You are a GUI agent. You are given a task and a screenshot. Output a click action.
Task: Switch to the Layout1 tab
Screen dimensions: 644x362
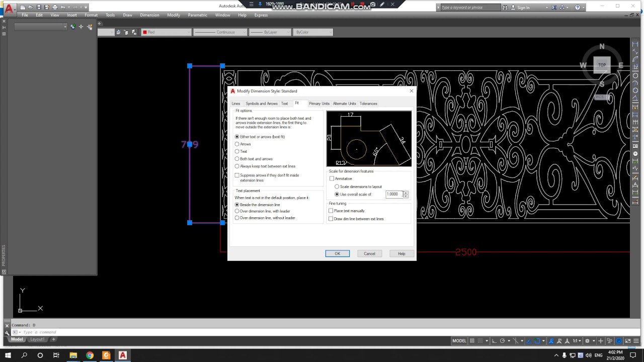(x=37, y=339)
